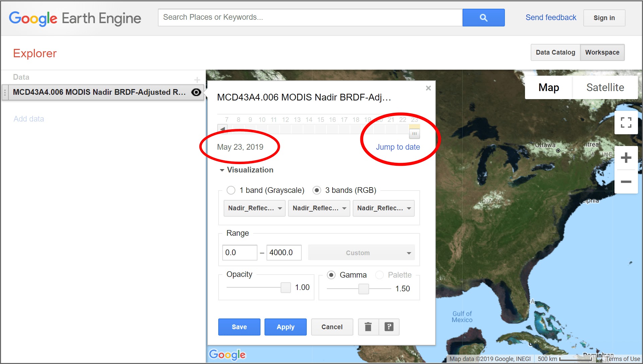Select the Gamma radio button
Viewport: 643px width, 364px height.
331,275
